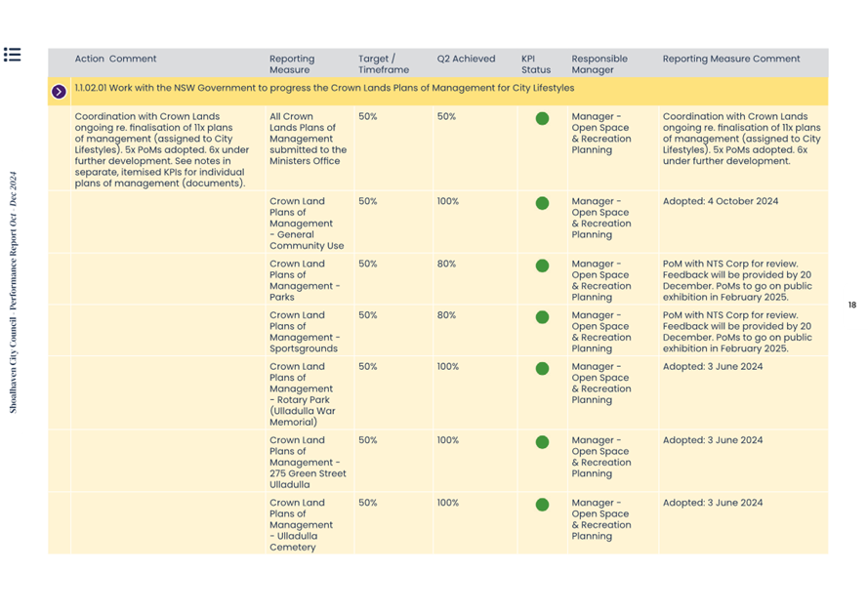Click green status dot in Sportsgrounds row

point(542,317)
